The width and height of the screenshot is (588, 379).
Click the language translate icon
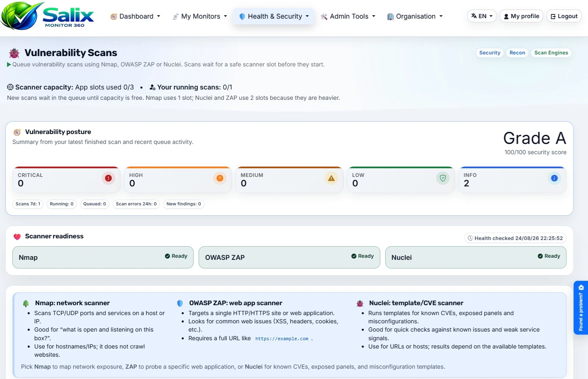pos(474,16)
